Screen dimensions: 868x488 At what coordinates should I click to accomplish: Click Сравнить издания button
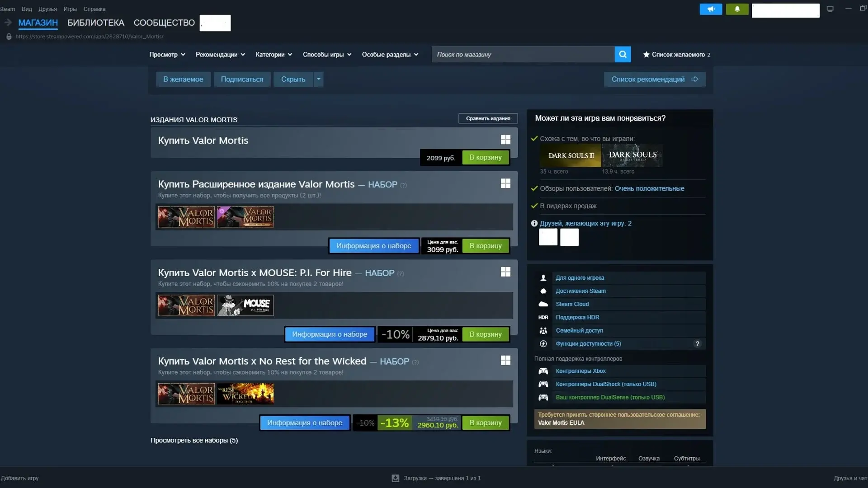pos(488,118)
